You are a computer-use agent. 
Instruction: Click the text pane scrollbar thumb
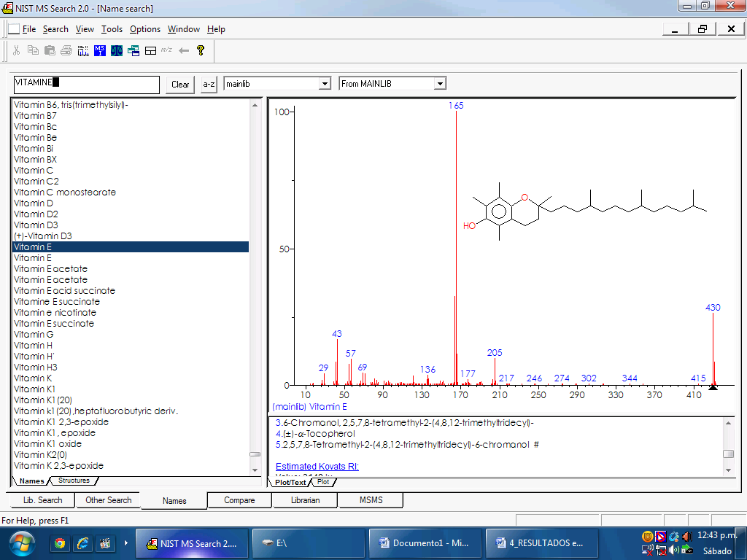click(728, 454)
